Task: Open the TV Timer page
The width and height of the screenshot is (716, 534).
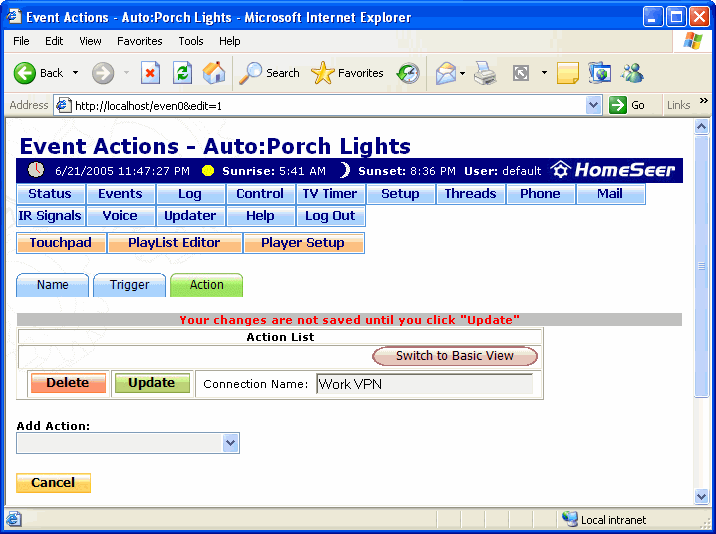Action: tap(330, 194)
